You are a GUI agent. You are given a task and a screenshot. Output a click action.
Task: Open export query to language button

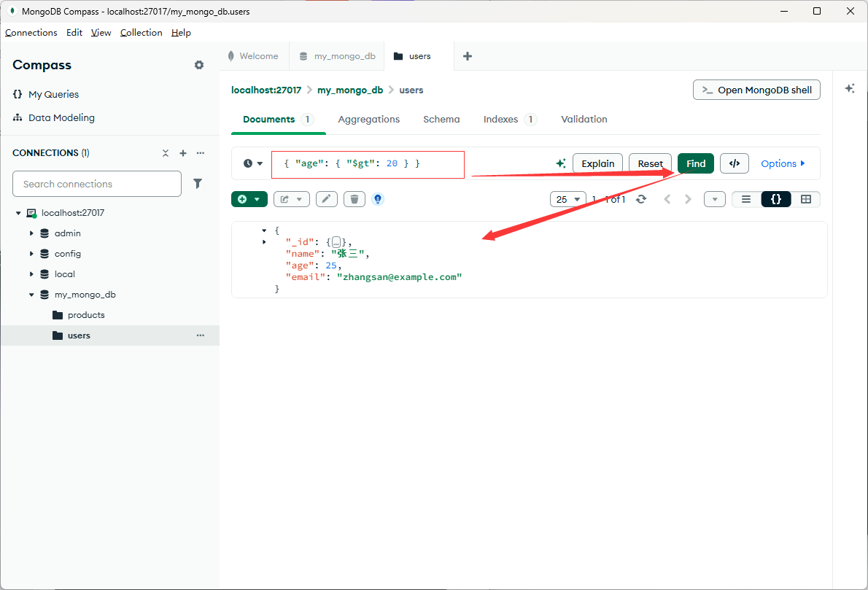point(735,163)
